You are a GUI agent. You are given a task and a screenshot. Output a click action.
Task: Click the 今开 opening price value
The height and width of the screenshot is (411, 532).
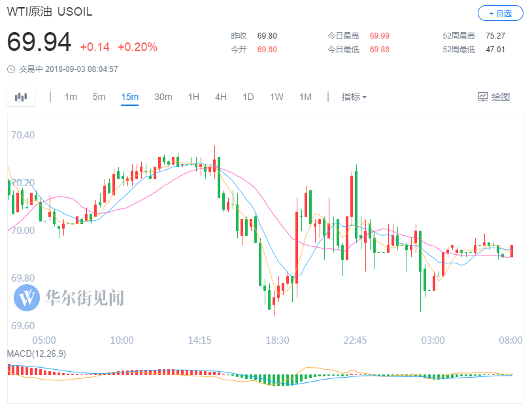tap(267, 50)
